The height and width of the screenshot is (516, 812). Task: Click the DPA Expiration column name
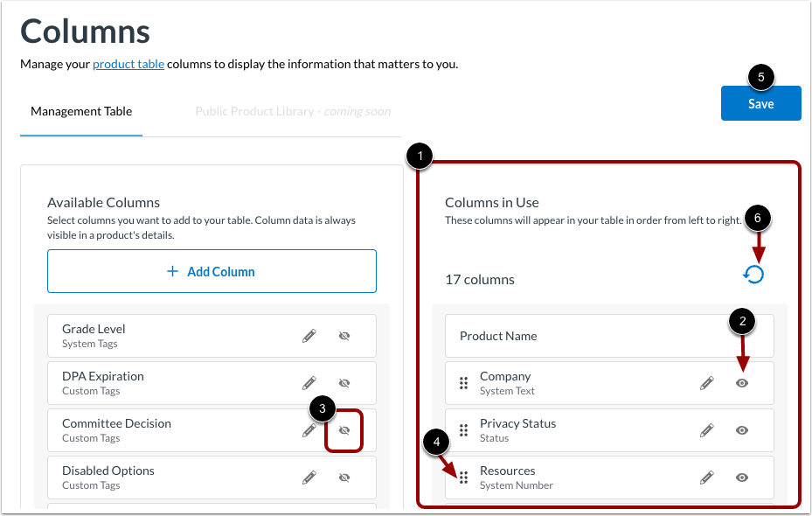coord(103,376)
